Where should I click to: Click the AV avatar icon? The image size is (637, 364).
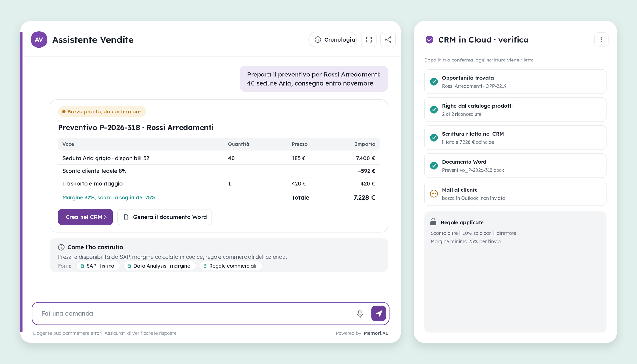point(39,39)
